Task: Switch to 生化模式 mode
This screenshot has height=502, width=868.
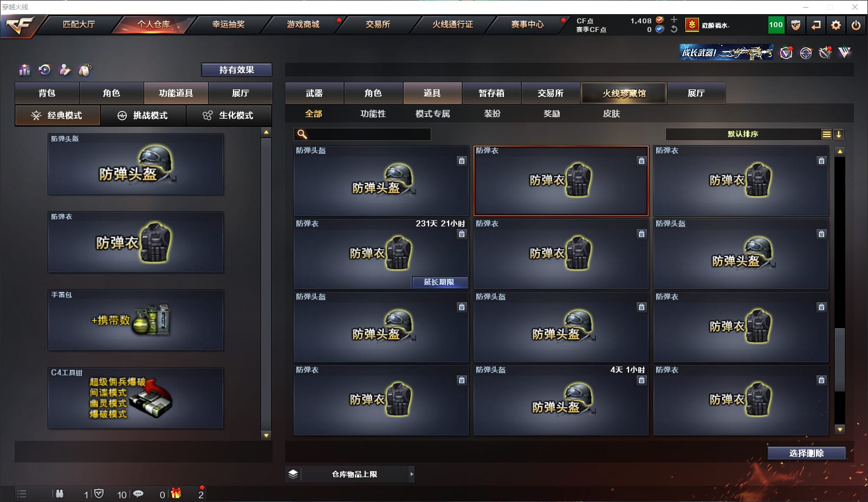Action: tap(229, 115)
